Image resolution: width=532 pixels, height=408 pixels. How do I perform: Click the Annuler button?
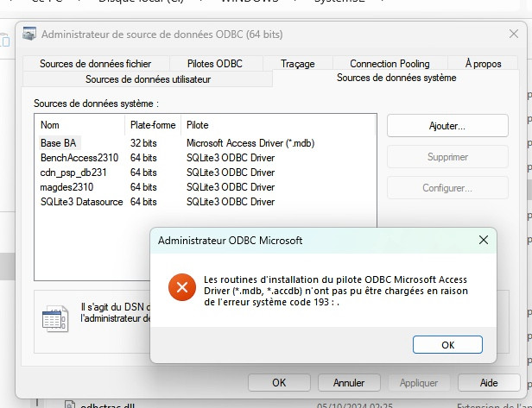[349, 383]
